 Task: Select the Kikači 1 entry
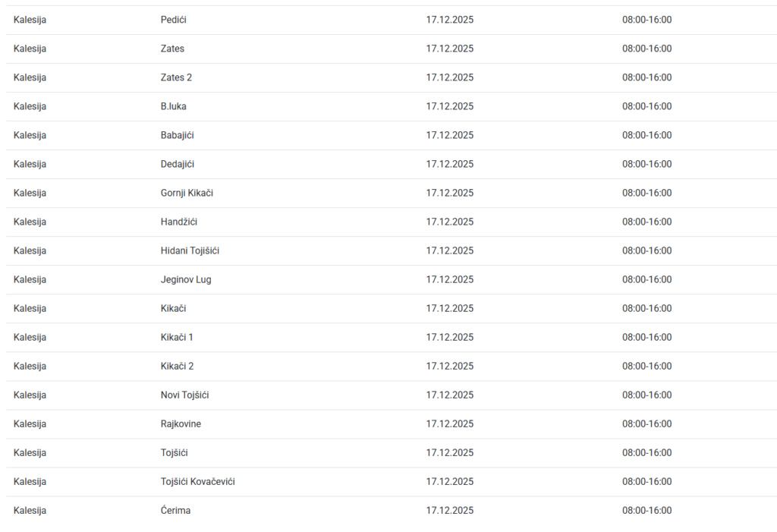coord(177,337)
